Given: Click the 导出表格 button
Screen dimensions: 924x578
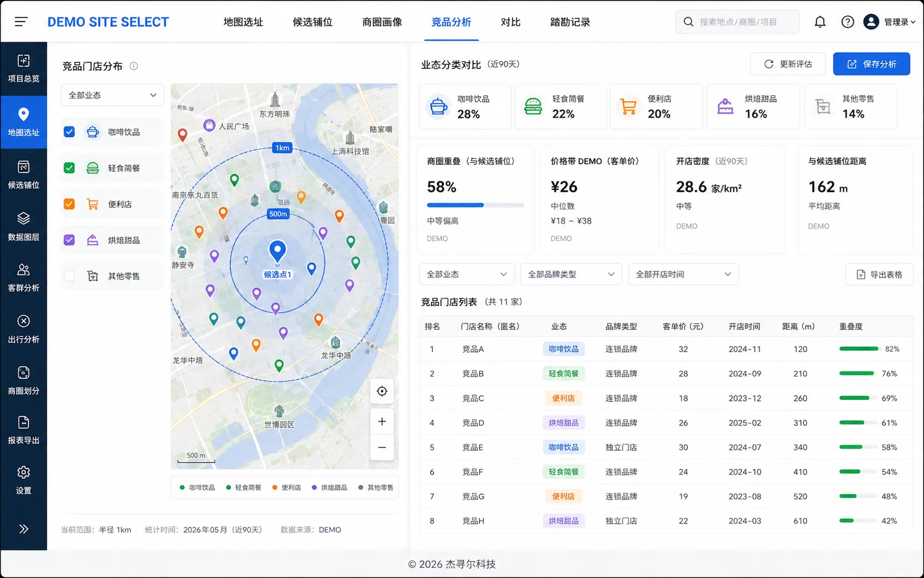Looking at the screenshot, I should tap(879, 274).
